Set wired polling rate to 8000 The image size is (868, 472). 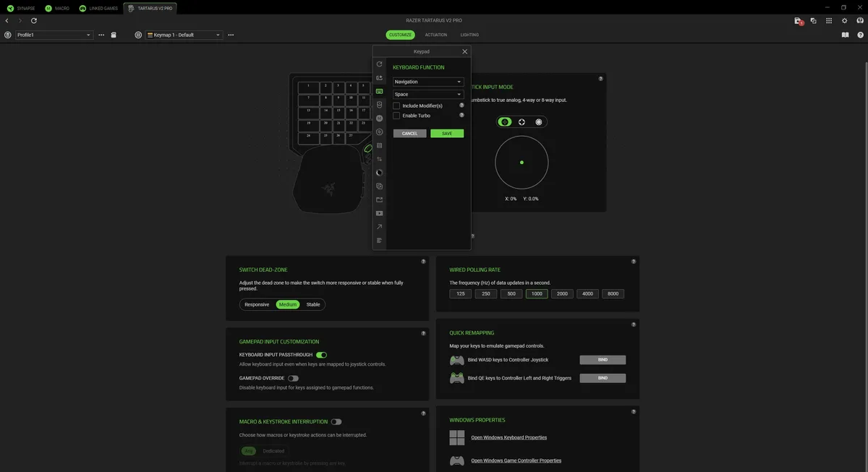613,294
